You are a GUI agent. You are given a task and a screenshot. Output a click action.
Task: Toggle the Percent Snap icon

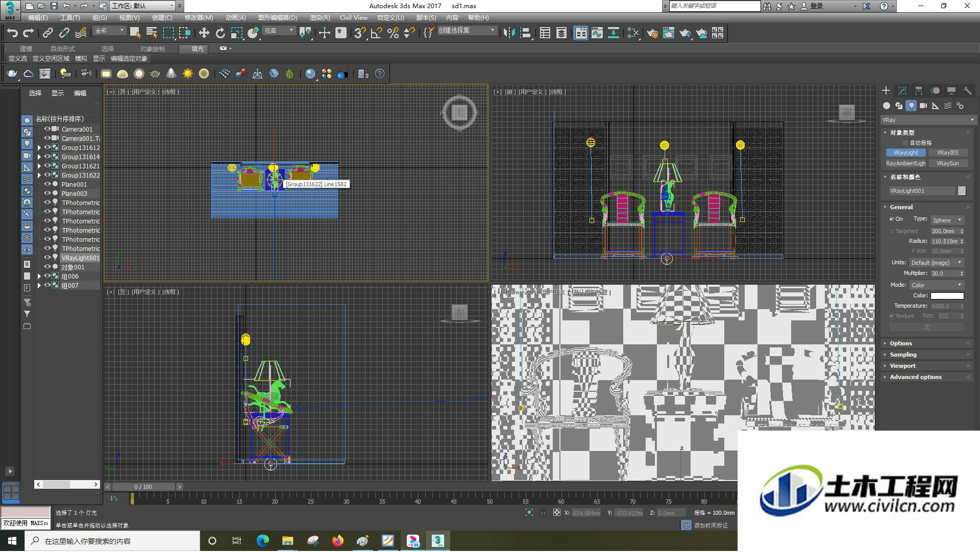(393, 33)
